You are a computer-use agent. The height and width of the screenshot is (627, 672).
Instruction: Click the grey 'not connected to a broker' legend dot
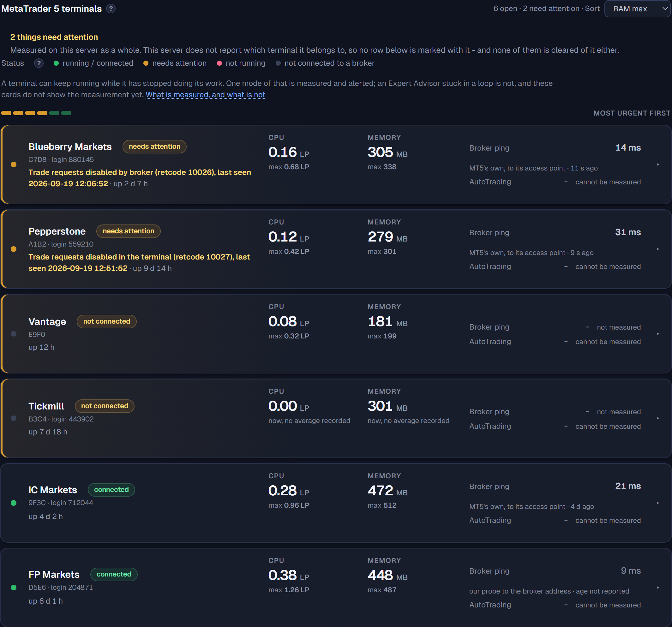(x=278, y=63)
